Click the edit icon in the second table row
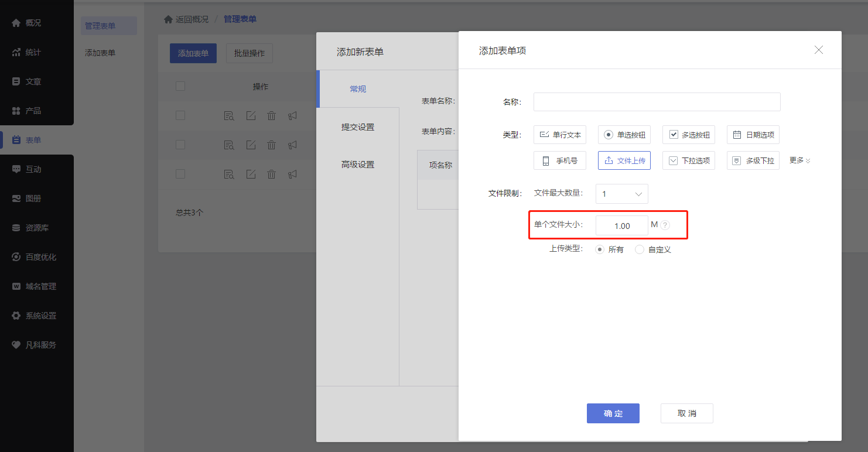868x452 pixels. click(251, 145)
